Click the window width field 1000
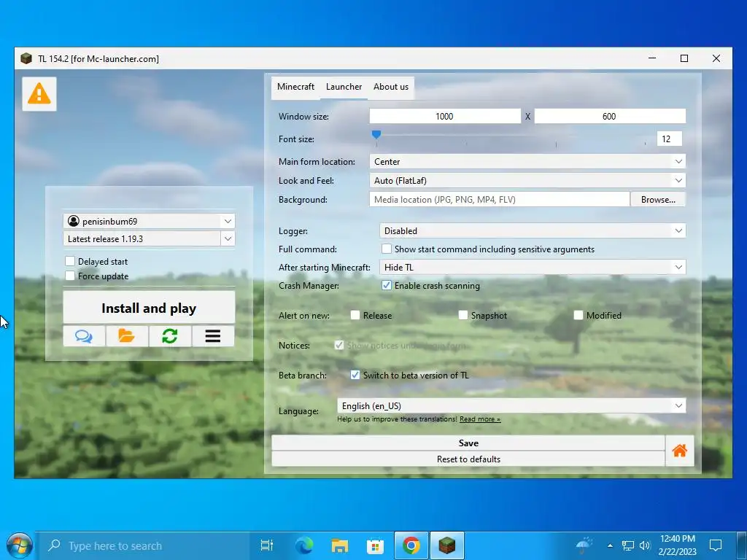This screenshot has width=747, height=560. 445,116
